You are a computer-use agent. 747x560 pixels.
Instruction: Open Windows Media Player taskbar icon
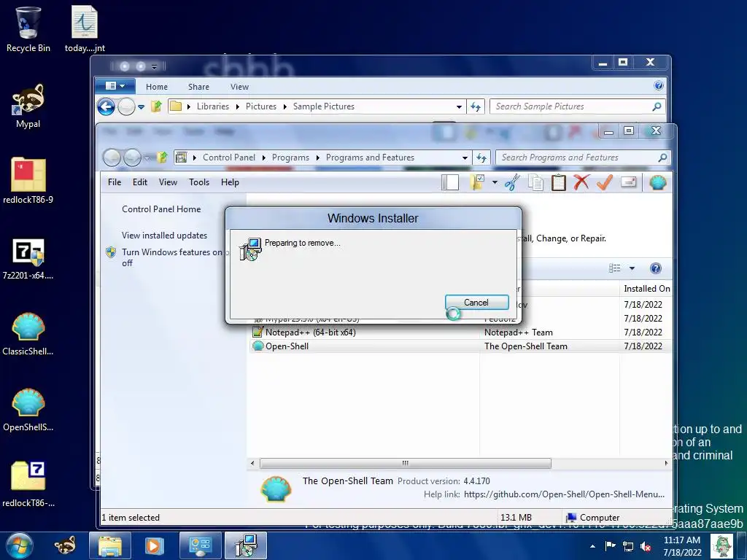(x=155, y=545)
